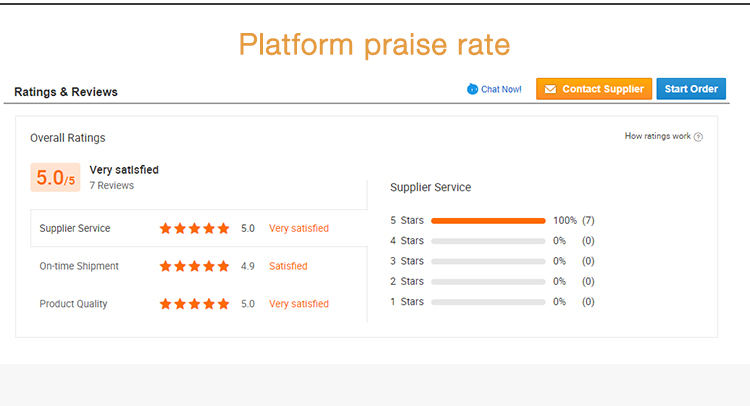Click the 7 Reviews count text
This screenshot has width=750, height=406.
click(x=111, y=186)
